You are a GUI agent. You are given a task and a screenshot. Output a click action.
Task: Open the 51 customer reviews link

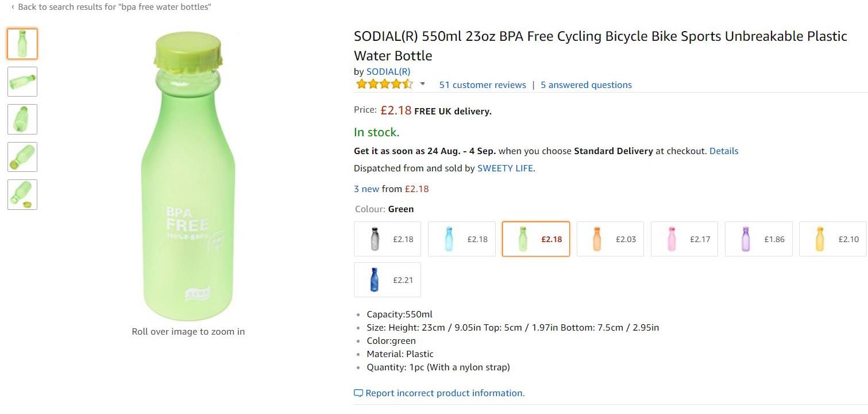(483, 85)
